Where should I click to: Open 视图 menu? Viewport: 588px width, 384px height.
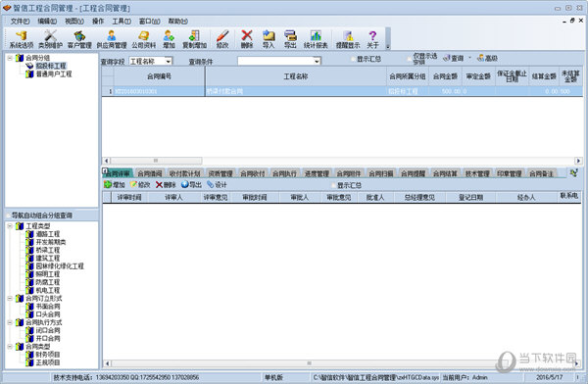[x=74, y=22]
